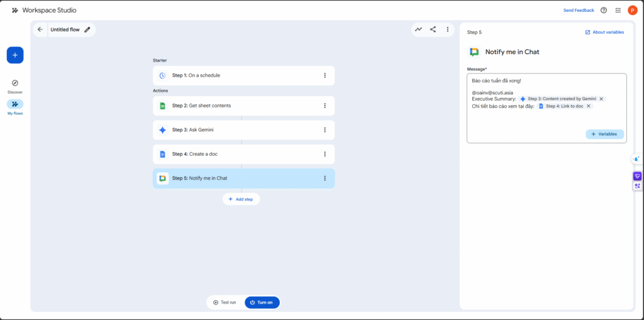Open the Google apps grid icon

point(618,10)
